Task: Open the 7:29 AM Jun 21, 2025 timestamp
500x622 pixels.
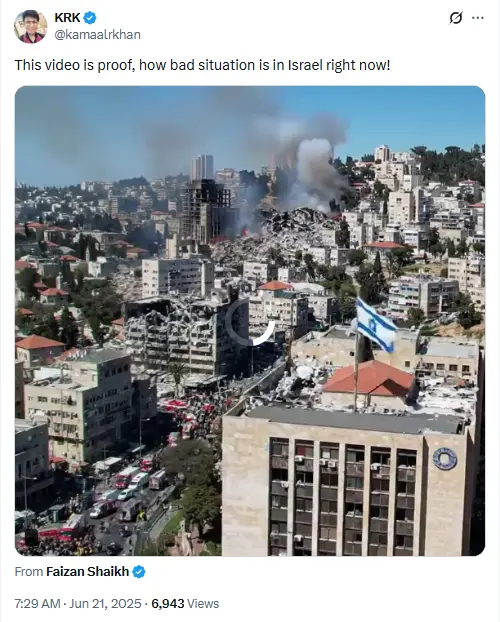Action: coord(78,604)
